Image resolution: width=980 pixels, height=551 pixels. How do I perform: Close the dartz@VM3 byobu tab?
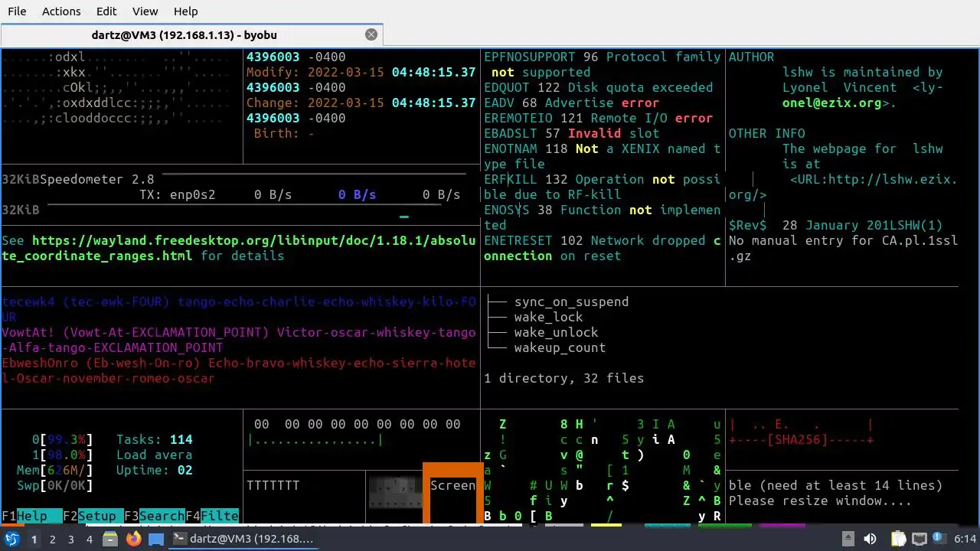(x=371, y=34)
